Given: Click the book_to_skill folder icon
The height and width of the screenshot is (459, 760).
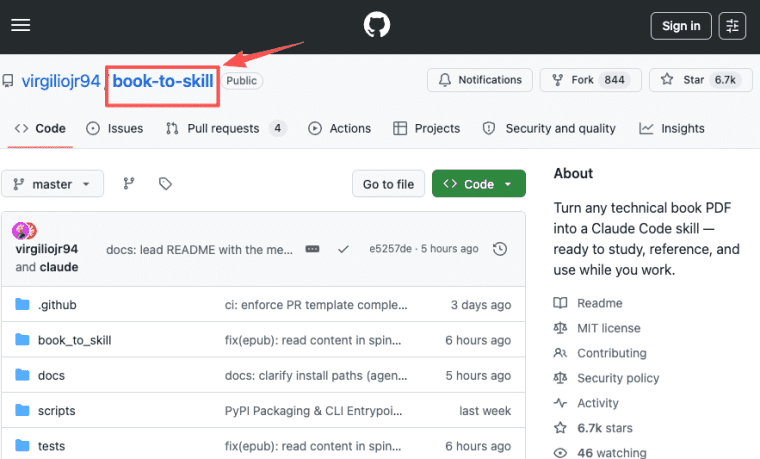Looking at the screenshot, I should (22, 340).
